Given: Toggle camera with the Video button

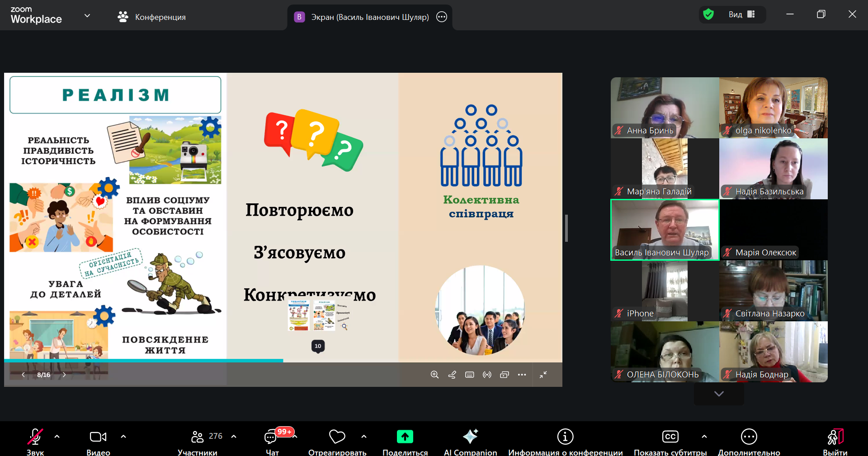Looking at the screenshot, I should coord(98,437).
